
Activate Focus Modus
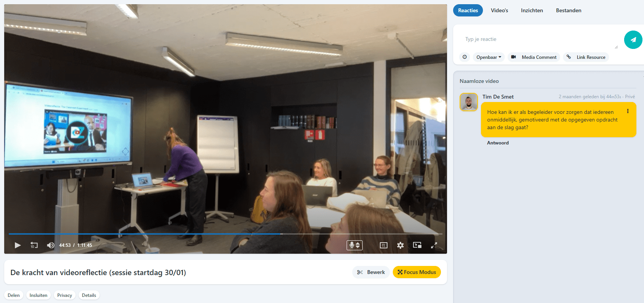417,272
